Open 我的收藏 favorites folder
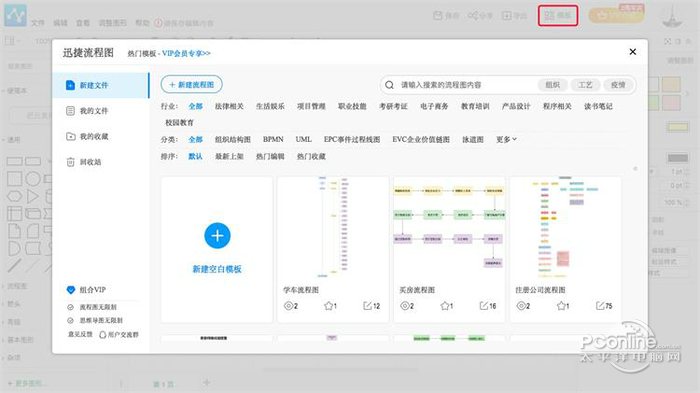Viewport: 700px width, 393px height. click(93, 136)
